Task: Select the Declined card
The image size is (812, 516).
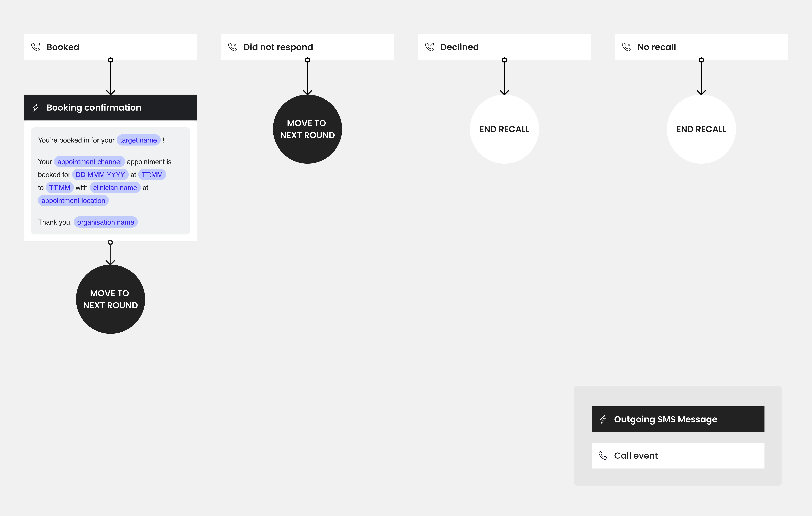Action: coord(504,47)
